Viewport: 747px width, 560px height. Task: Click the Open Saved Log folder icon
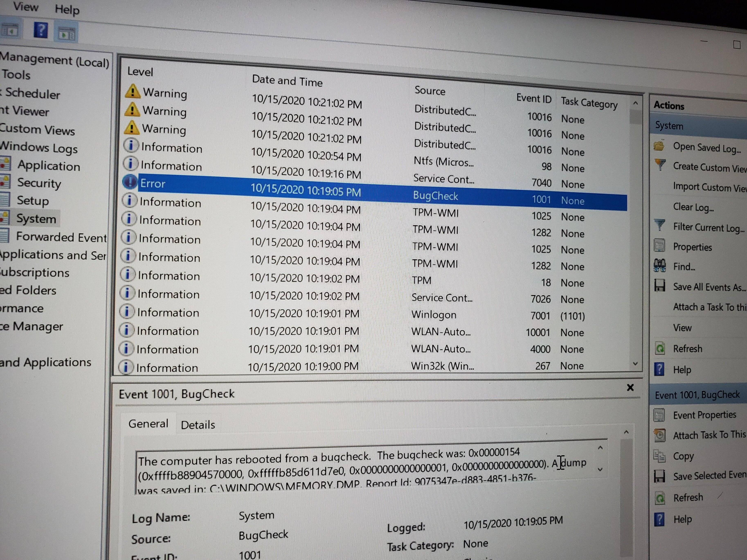659,146
